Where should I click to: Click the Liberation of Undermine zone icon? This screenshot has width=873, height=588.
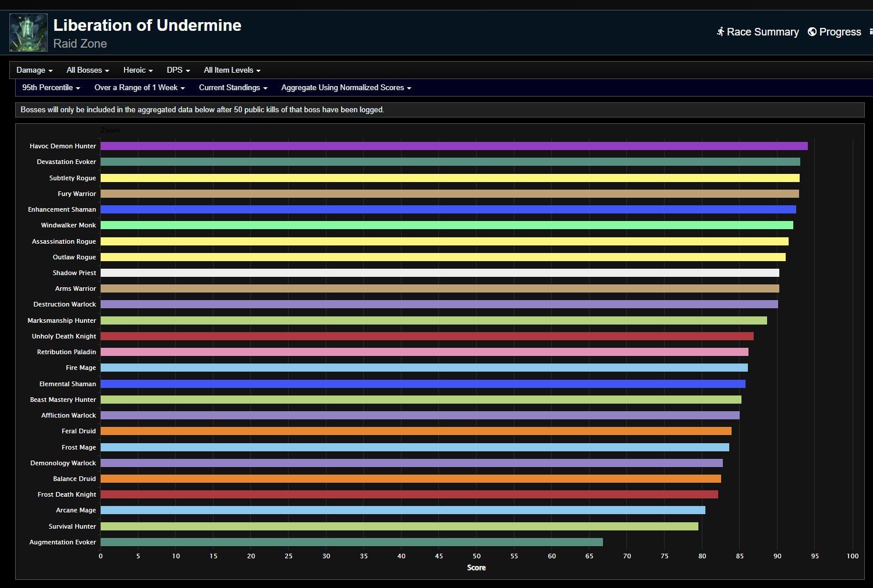coord(28,32)
